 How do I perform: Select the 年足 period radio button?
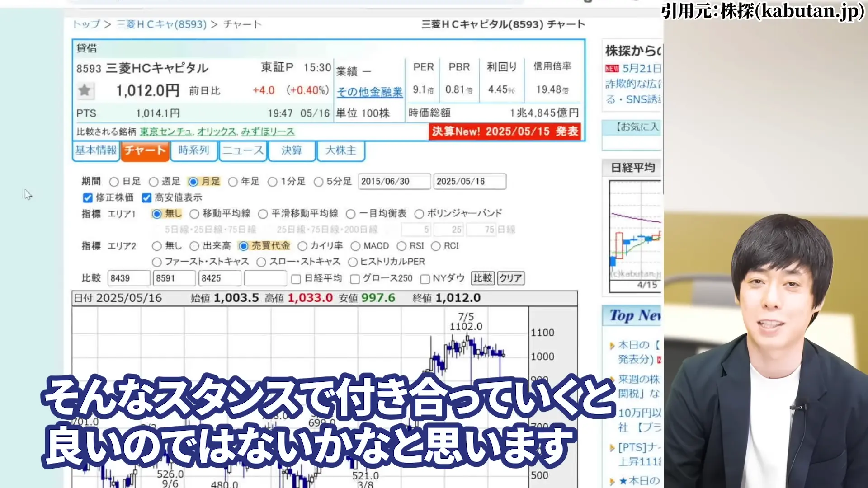(233, 182)
